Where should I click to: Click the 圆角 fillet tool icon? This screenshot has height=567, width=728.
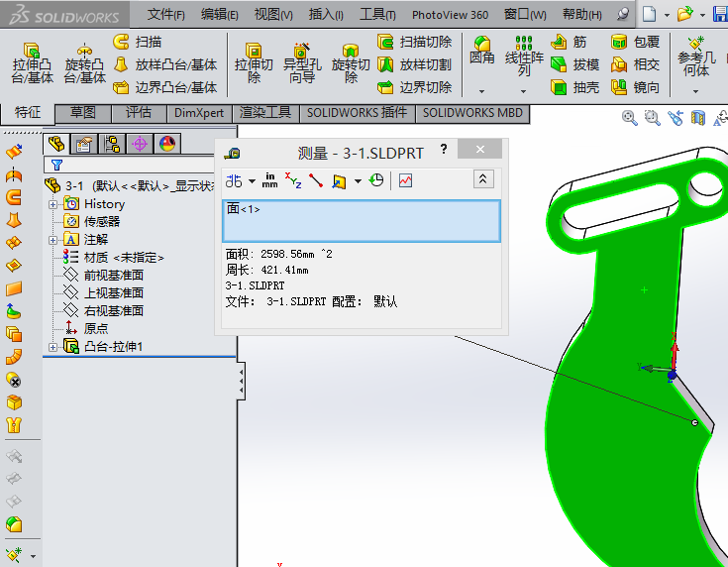482,50
